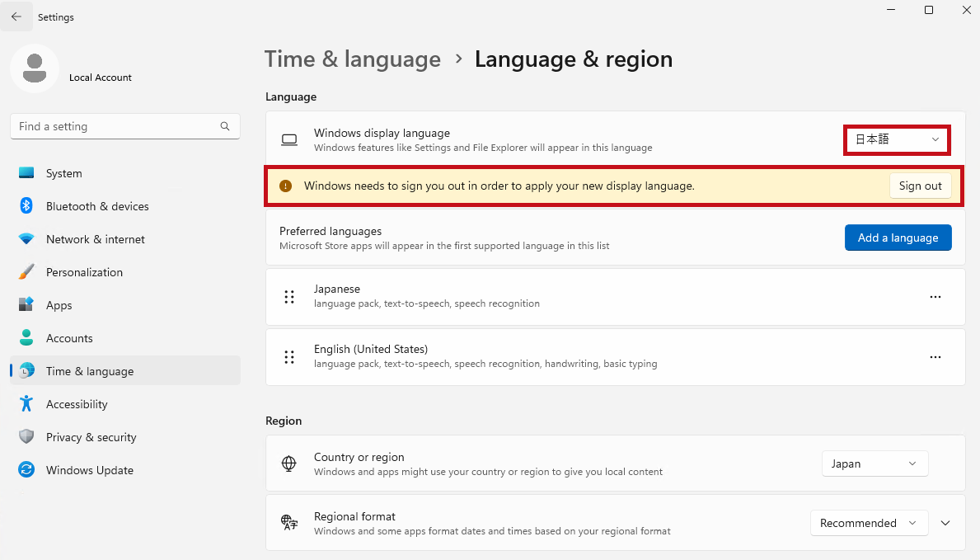Click the Personalization paintbrush icon
The image size is (980, 560).
tap(26, 272)
